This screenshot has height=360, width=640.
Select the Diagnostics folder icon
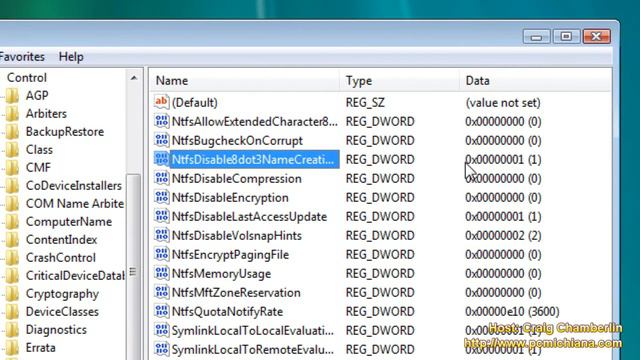point(12,330)
